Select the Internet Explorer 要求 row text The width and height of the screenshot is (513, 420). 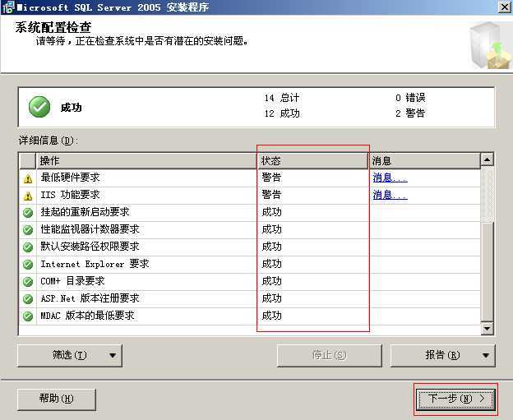(95, 264)
